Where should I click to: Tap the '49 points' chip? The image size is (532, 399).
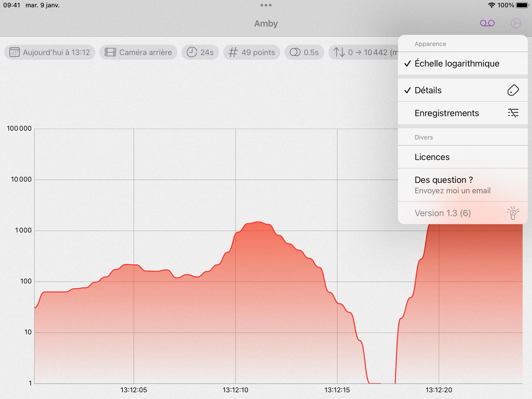tap(251, 52)
